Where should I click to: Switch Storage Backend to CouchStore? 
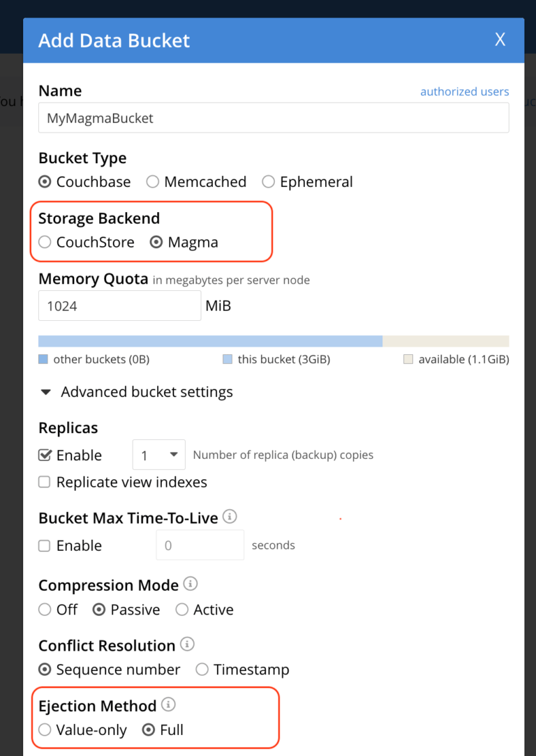coord(45,242)
